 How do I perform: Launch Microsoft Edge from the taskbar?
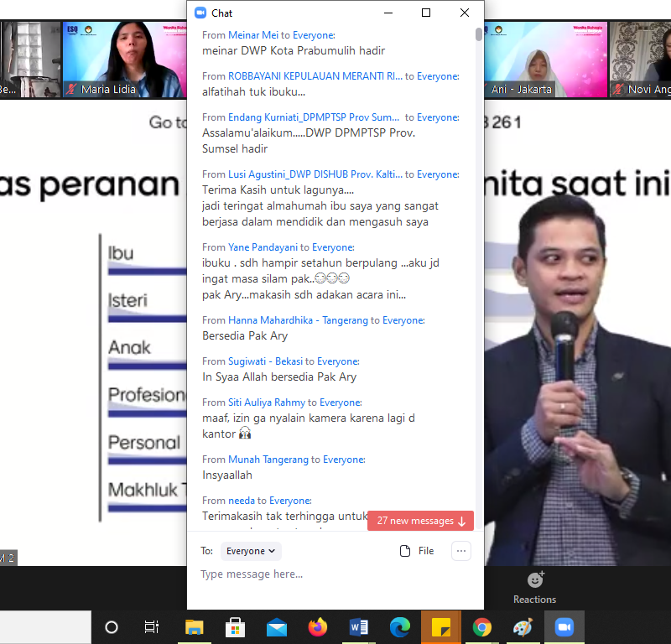(x=400, y=627)
